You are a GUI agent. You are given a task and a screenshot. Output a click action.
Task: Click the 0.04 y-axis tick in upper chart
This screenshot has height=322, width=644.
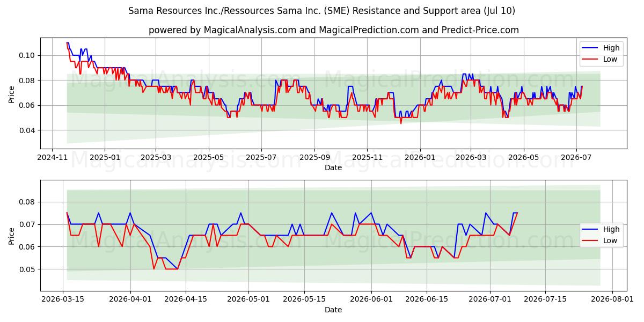[28, 130]
